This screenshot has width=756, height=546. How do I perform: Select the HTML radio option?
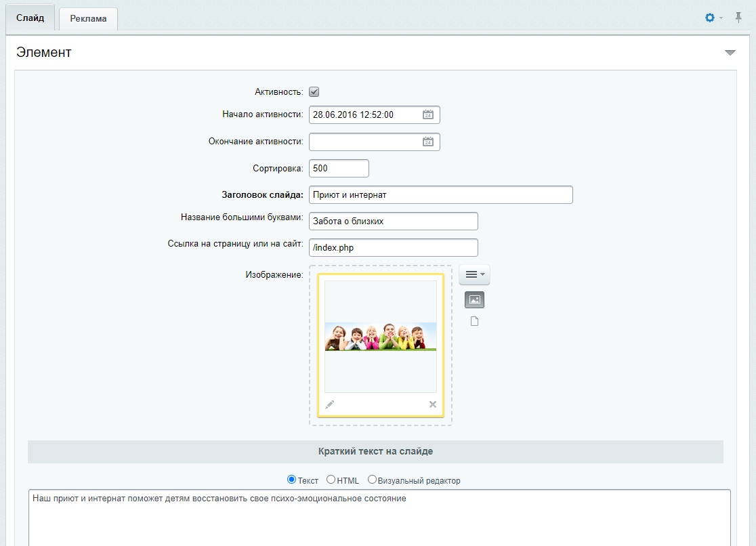click(331, 480)
